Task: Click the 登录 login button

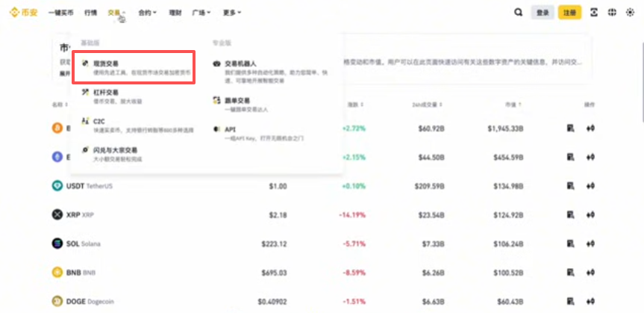Action: tap(543, 13)
